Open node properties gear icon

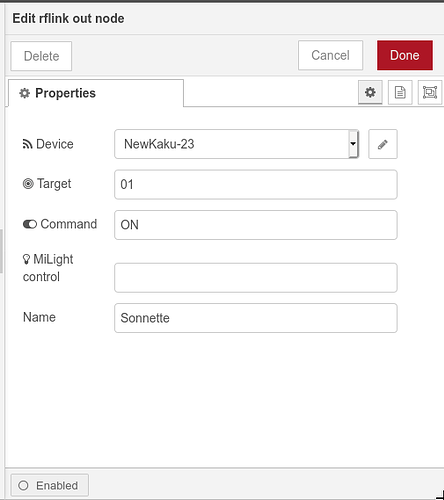pyautogui.click(x=370, y=92)
